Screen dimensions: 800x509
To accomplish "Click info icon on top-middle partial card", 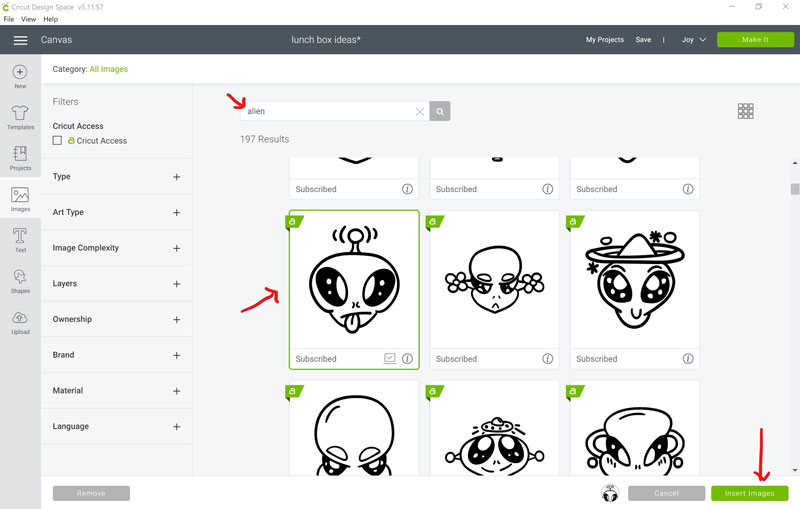I will click(x=547, y=189).
